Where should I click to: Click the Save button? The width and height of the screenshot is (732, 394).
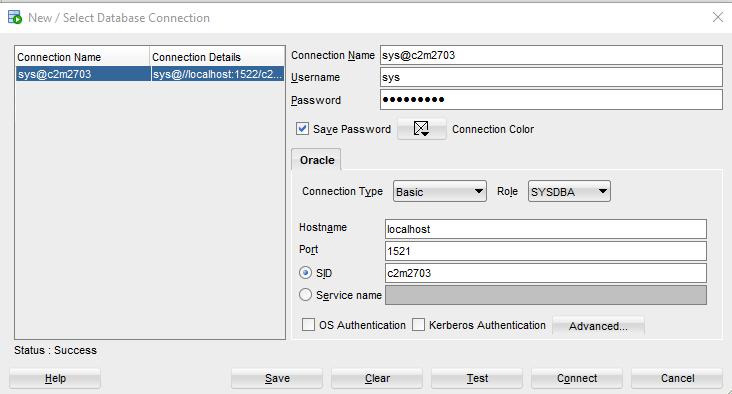point(277,378)
